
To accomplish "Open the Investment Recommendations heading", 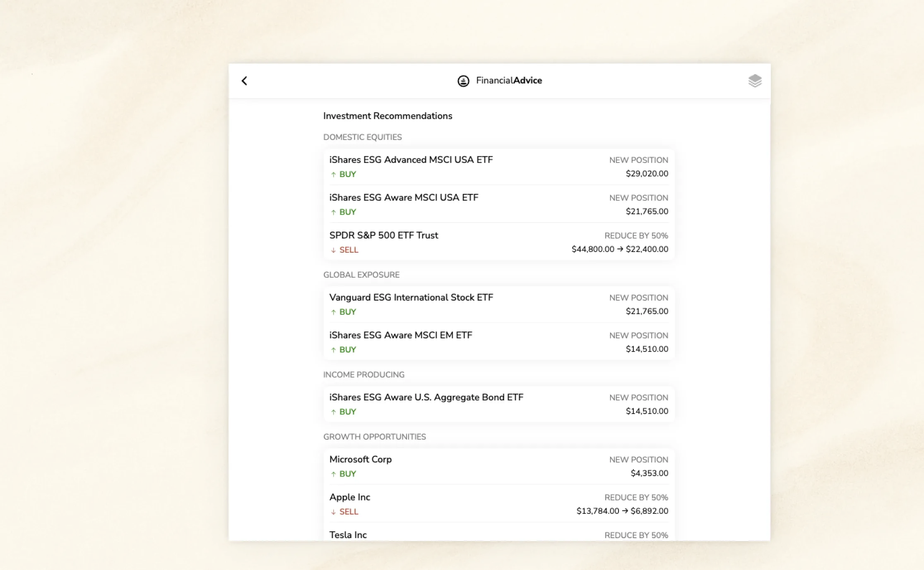I will pyautogui.click(x=388, y=116).
